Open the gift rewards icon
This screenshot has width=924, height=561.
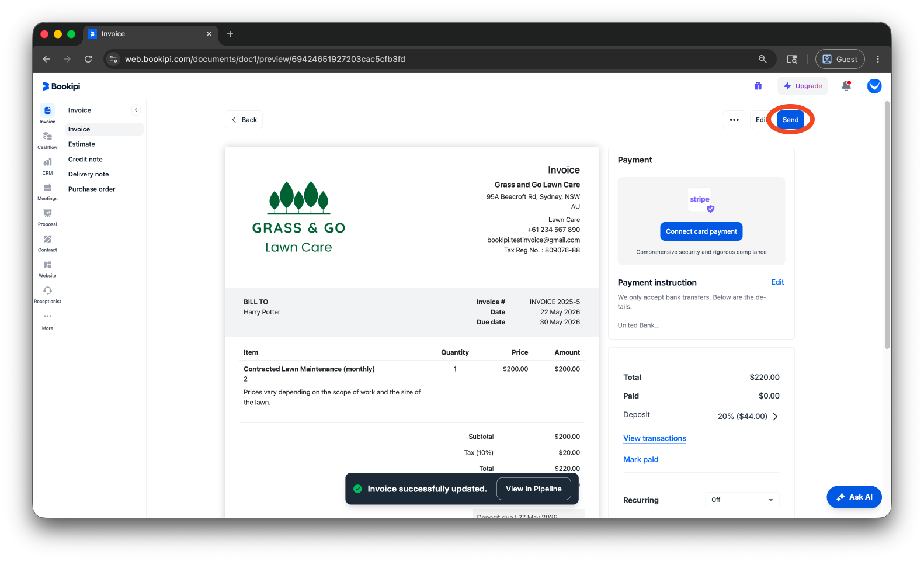758,86
